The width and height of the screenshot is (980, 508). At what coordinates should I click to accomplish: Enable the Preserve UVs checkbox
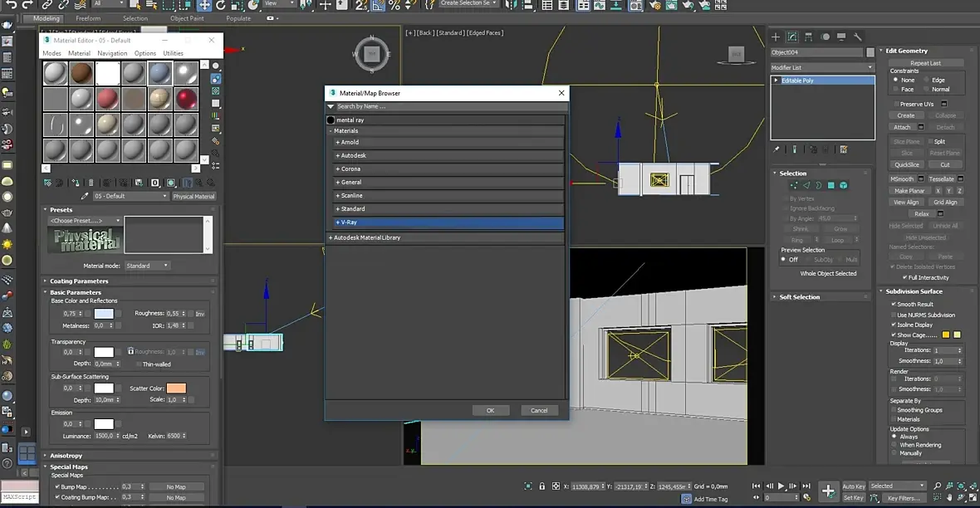[x=896, y=104]
